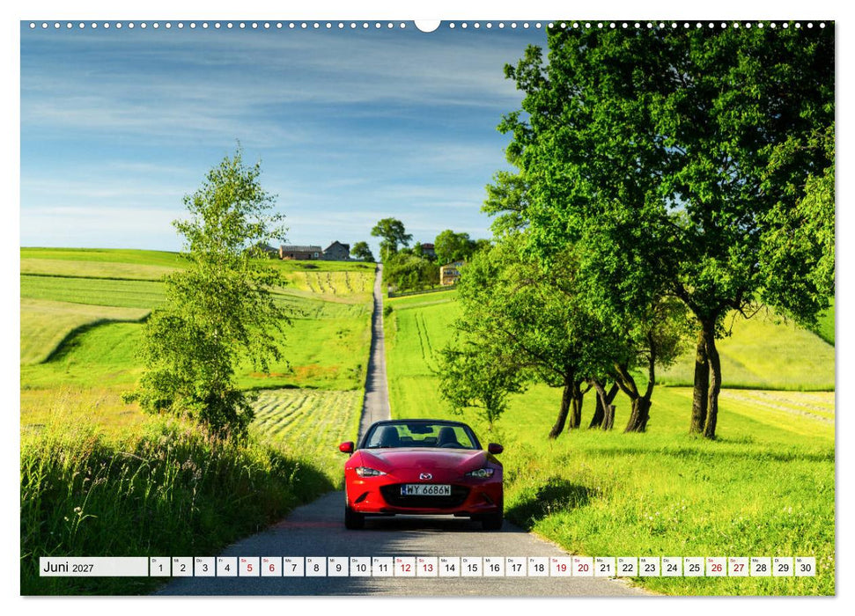This screenshot has height=616, width=855.
Task: Select day 28 in the calendar strip
Action: [x=761, y=567]
